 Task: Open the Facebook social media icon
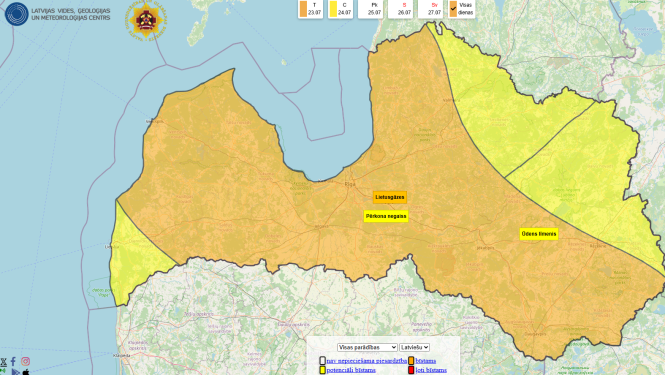[x=13, y=361]
